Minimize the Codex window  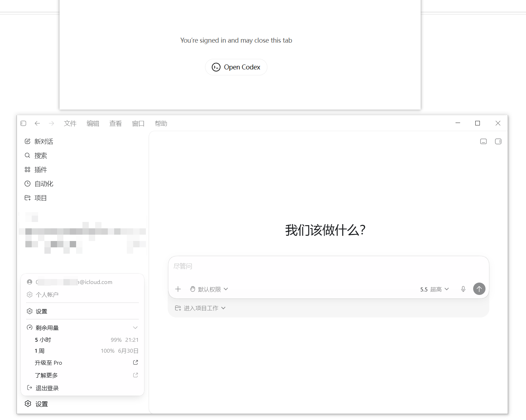[458, 123]
